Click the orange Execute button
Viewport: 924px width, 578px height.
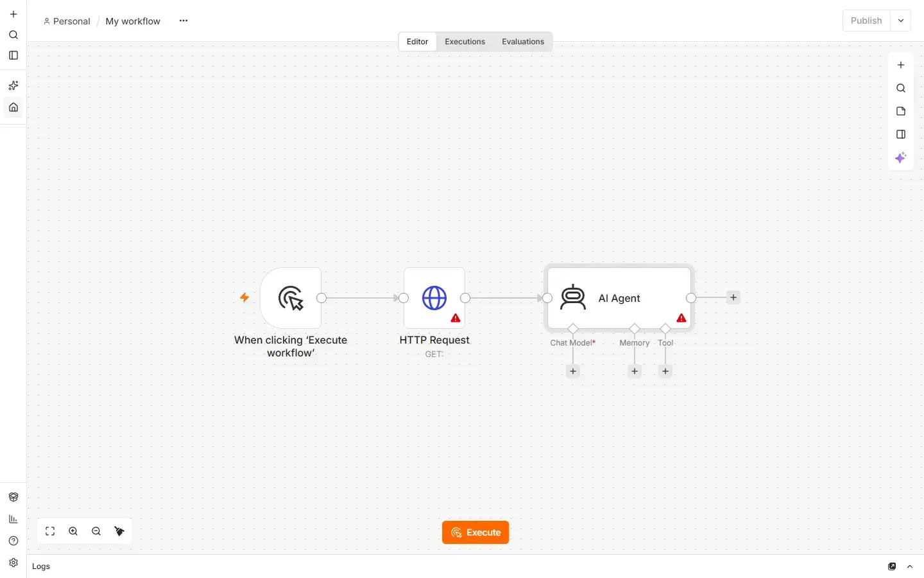pos(475,532)
